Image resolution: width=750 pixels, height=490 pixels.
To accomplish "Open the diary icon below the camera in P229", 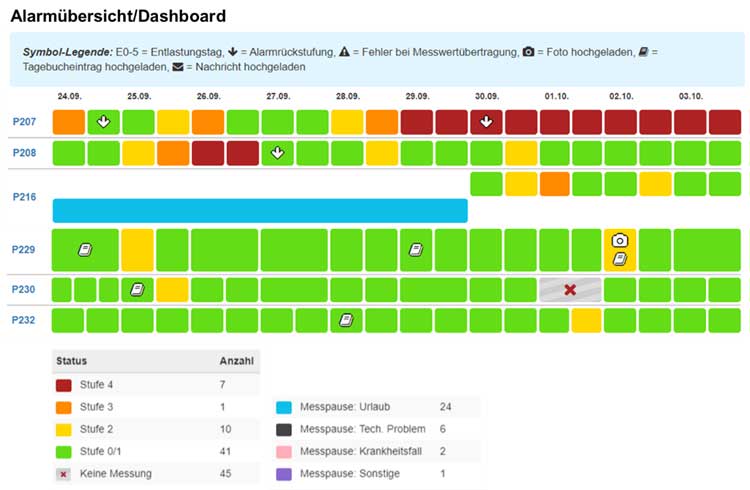I will [620, 259].
